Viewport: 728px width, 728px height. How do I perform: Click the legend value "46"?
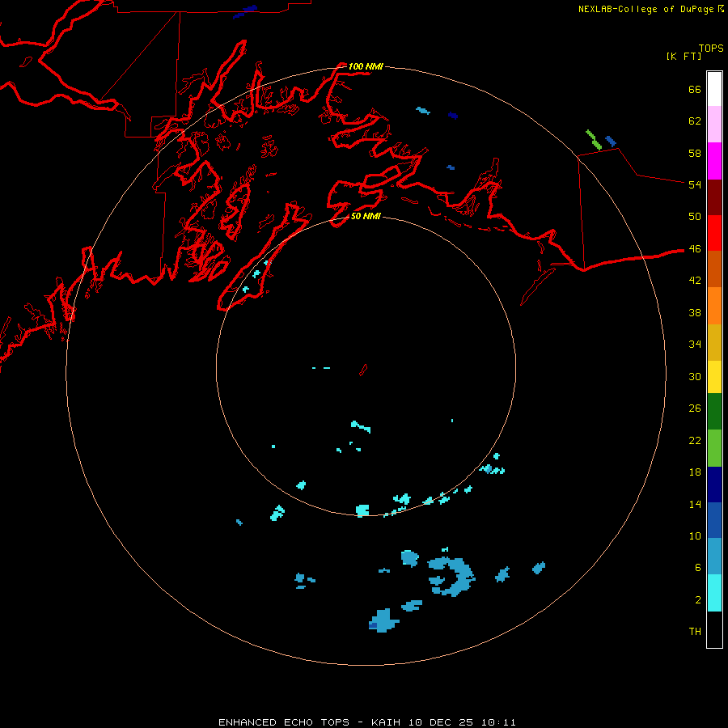695,248
